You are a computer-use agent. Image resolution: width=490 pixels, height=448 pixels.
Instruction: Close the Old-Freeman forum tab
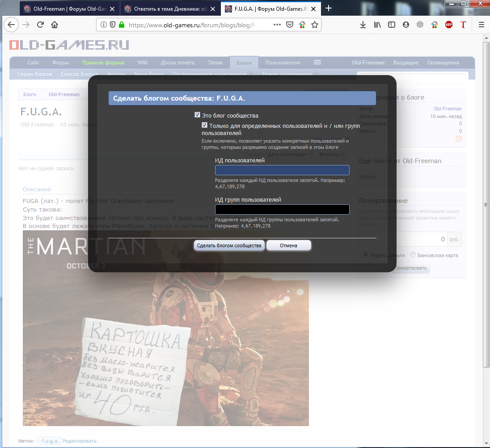(112, 9)
